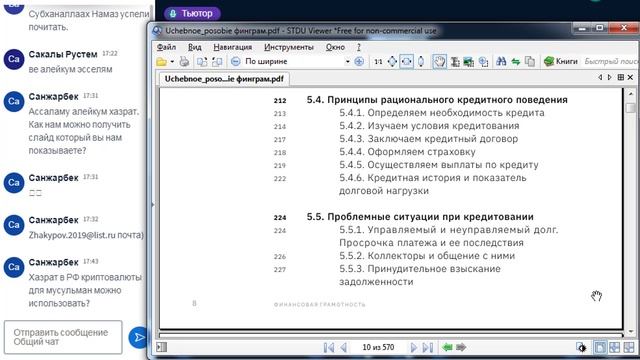Select the Uchebnoe_poso...ie финграм.pdf tab
The height and width of the screenshot is (360, 640).
pyautogui.click(x=224, y=79)
